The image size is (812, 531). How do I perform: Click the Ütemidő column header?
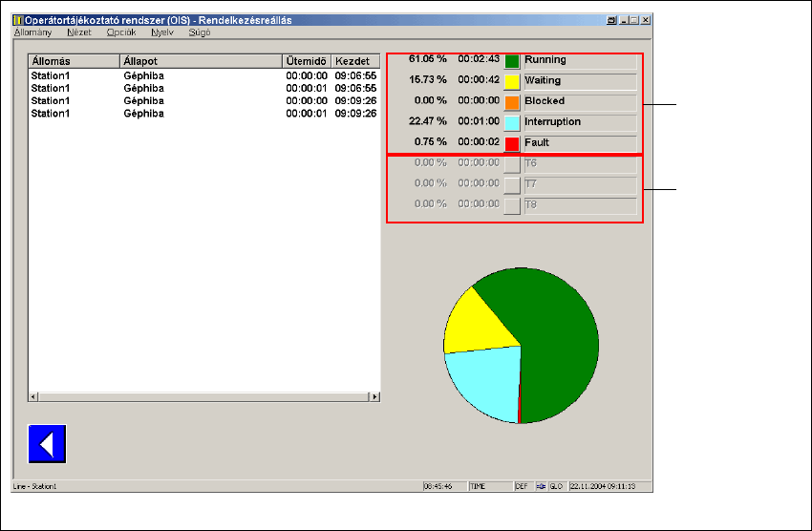[x=307, y=61]
